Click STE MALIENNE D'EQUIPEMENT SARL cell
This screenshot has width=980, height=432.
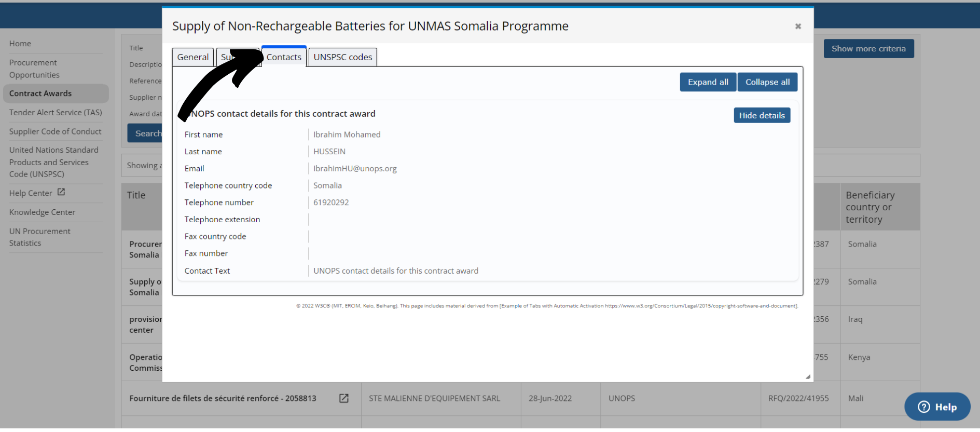click(434, 398)
